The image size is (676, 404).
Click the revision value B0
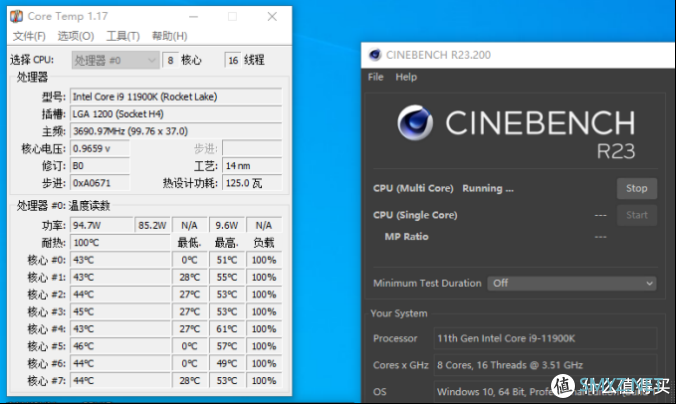tap(100, 166)
